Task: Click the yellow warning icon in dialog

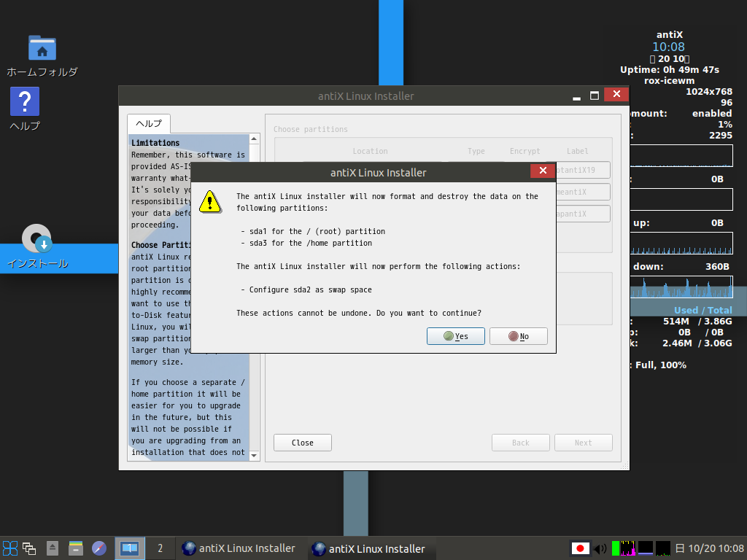Action: pos(209,202)
